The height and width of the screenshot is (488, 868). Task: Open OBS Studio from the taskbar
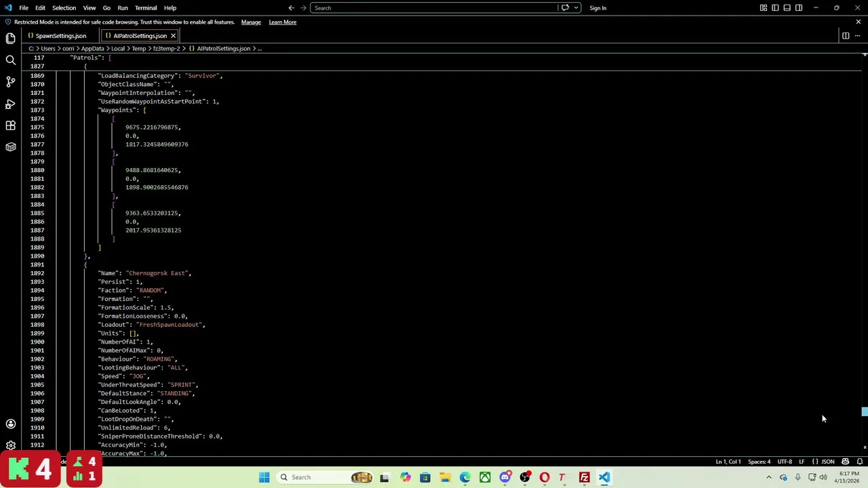click(525, 477)
